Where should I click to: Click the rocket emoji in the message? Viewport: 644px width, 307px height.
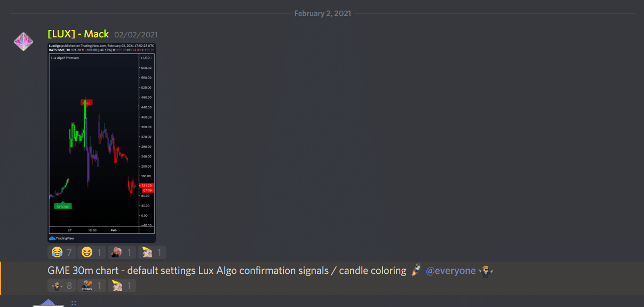coord(416,271)
